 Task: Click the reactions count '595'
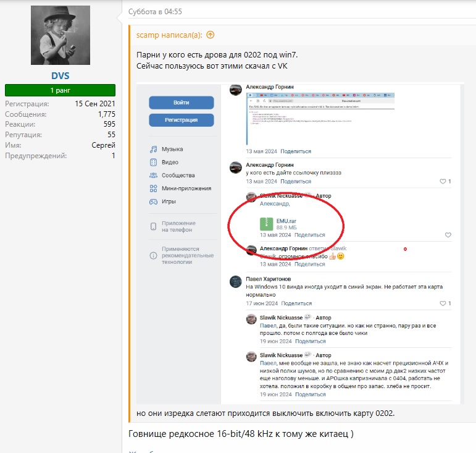(x=109, y=124)
